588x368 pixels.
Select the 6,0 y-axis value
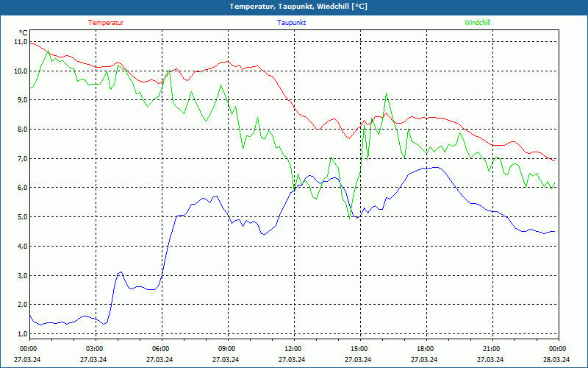(22, 188)
